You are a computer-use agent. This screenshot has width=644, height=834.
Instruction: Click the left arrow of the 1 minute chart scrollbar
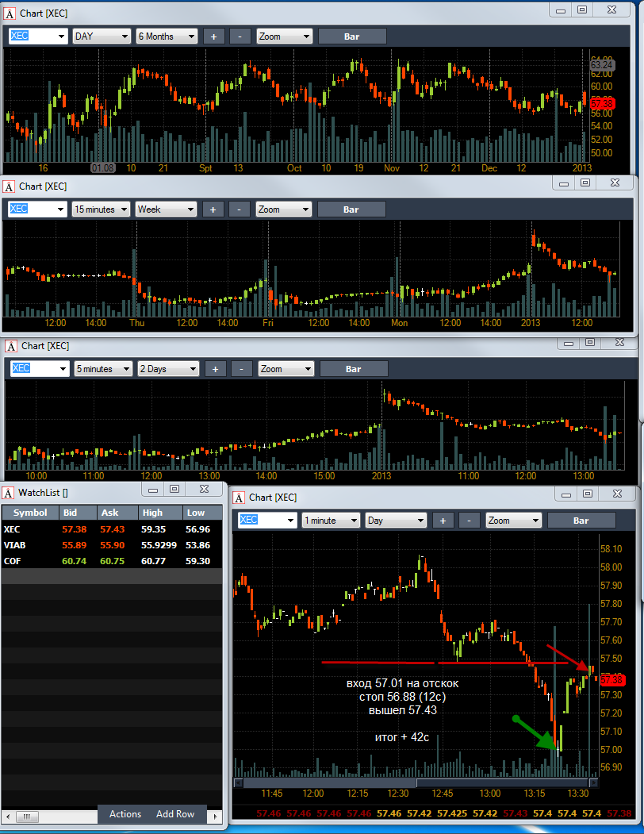[238, 783]
